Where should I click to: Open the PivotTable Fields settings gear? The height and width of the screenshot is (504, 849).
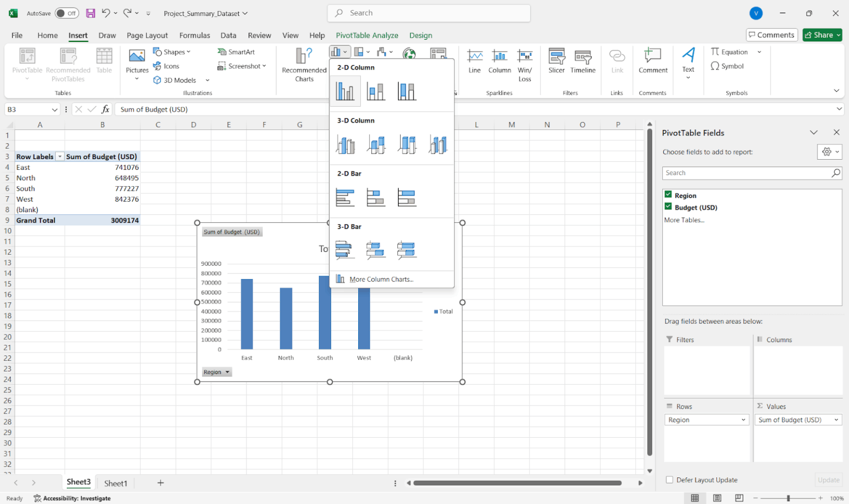827,151
